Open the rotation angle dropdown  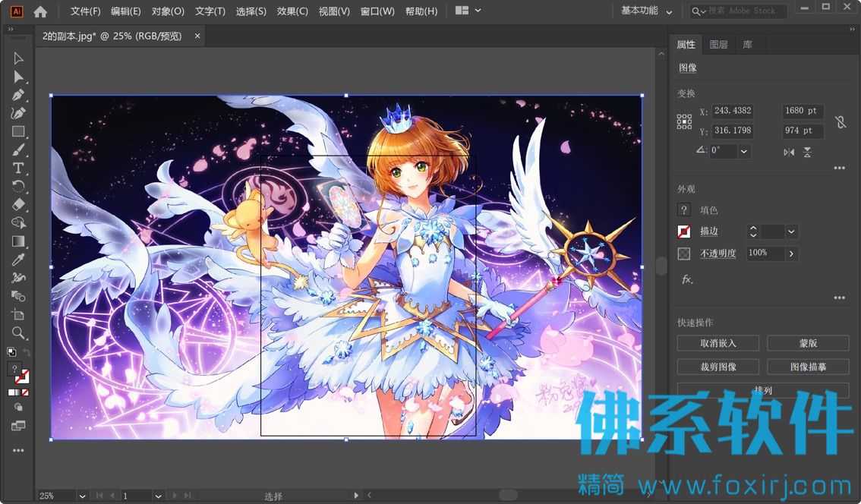tap(744, 151)
